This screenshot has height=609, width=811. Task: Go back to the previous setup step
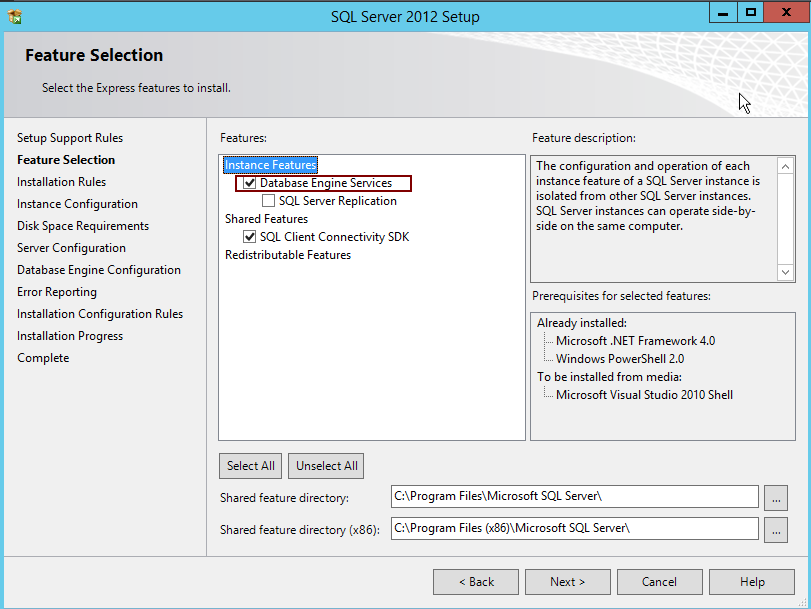coord(476,582)
